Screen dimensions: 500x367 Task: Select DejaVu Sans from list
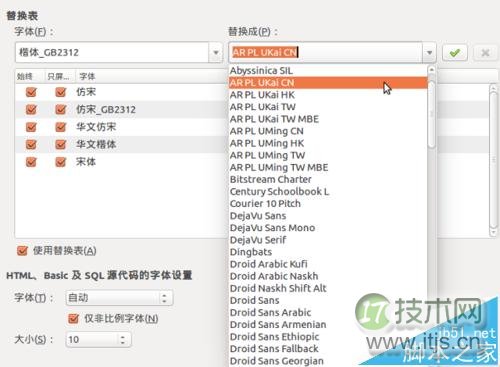coord(328,216)
